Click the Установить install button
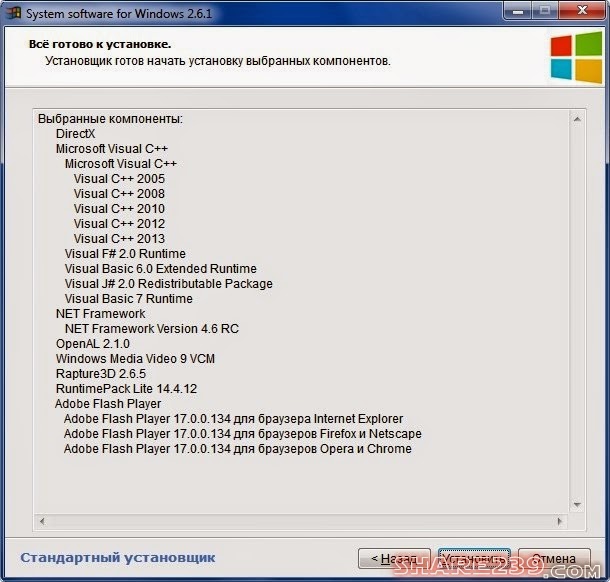The image size is (610, 582). (x=474, y=559)
